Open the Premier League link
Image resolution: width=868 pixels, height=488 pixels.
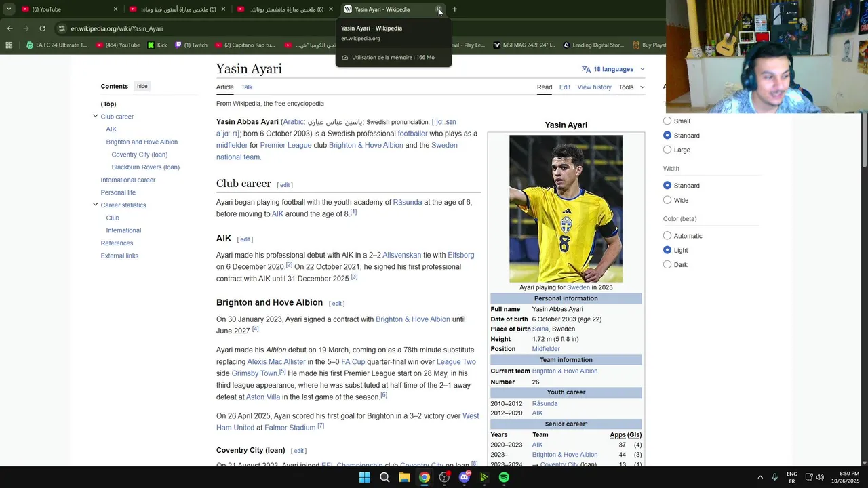tap(285, 145)
